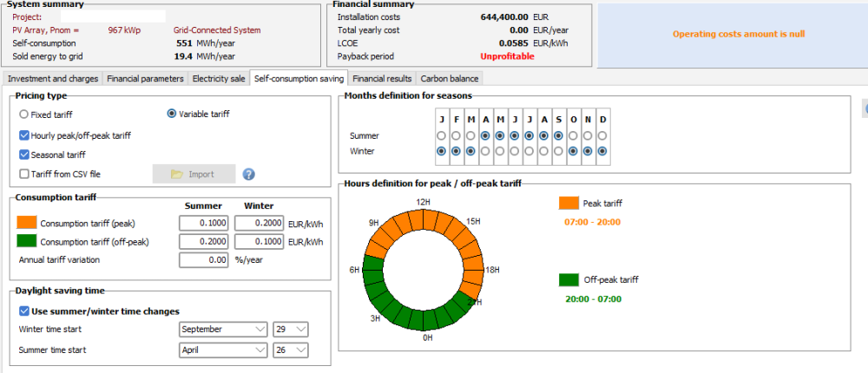Image resolution: width=868 pixels, height=373 pixels.
Task: Click the green off-peak consumption tariff swatch
Action: pos(27,241)
